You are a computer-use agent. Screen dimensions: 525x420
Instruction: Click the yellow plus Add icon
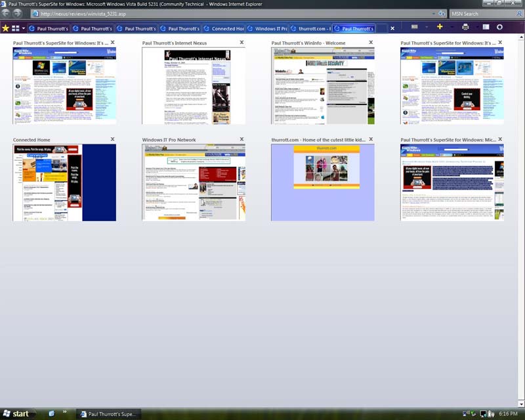[x=440, y=27]
